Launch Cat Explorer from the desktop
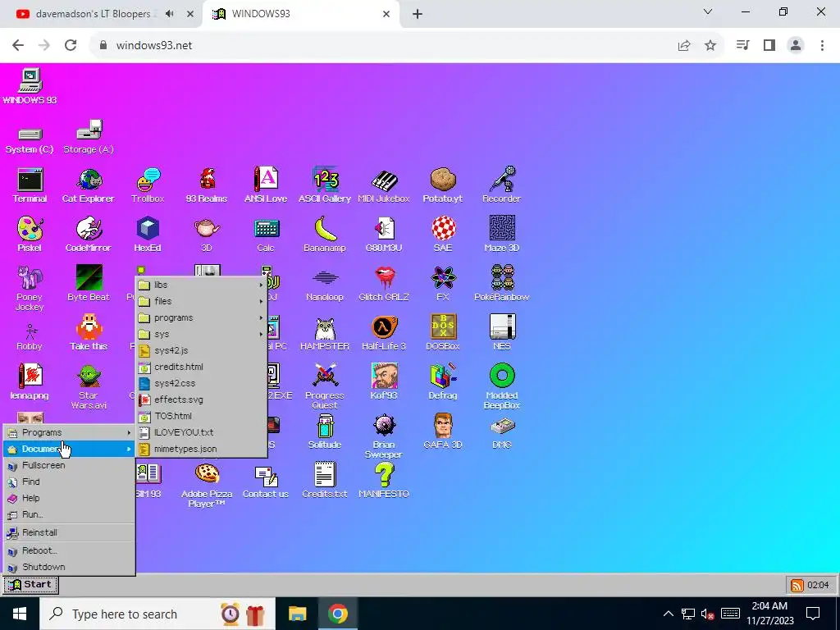 click(89, 185)
